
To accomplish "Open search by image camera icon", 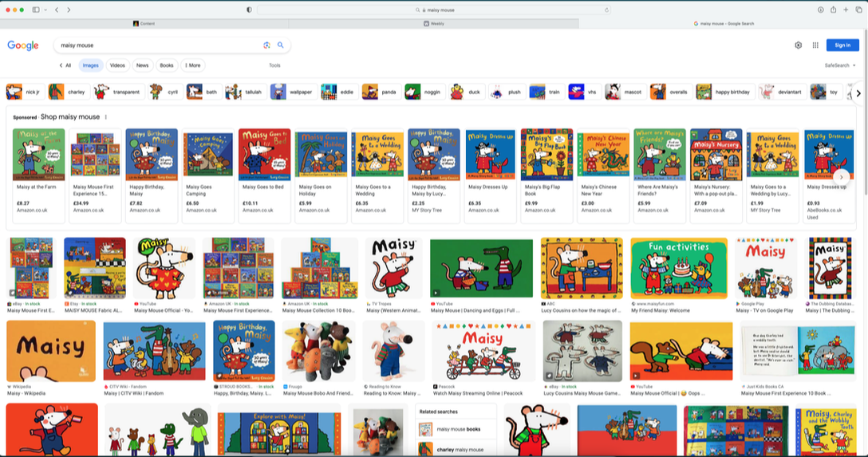I will click(x=266, y=45).
